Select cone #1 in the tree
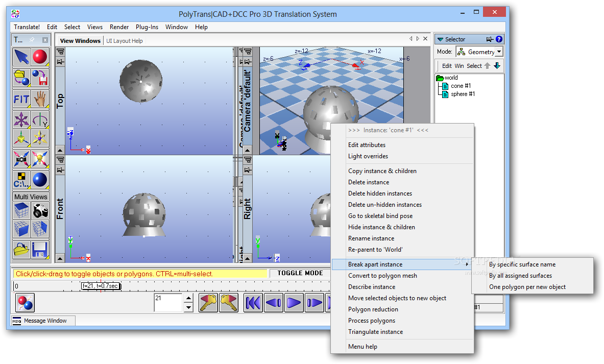 [x=461, y=86]
